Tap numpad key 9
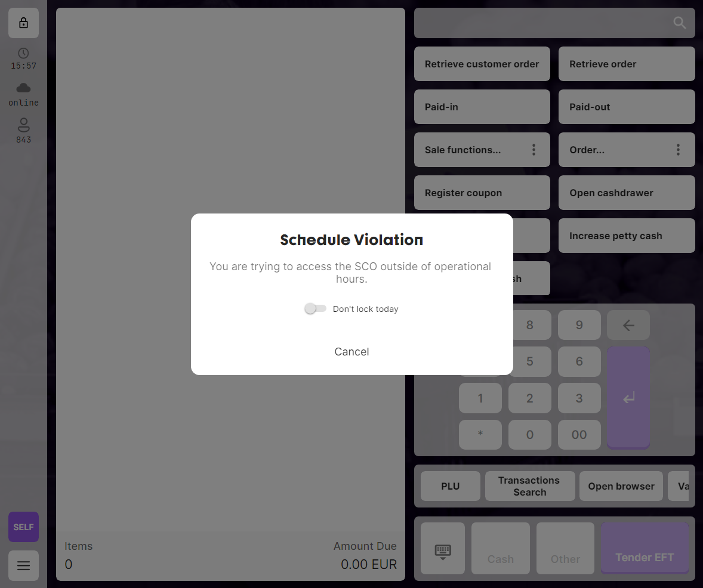 579,325
